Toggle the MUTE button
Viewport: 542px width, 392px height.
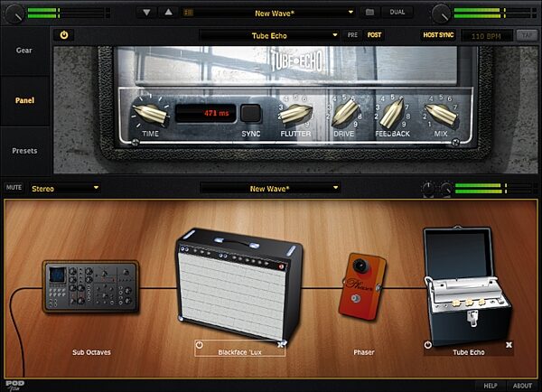(14, 187)
